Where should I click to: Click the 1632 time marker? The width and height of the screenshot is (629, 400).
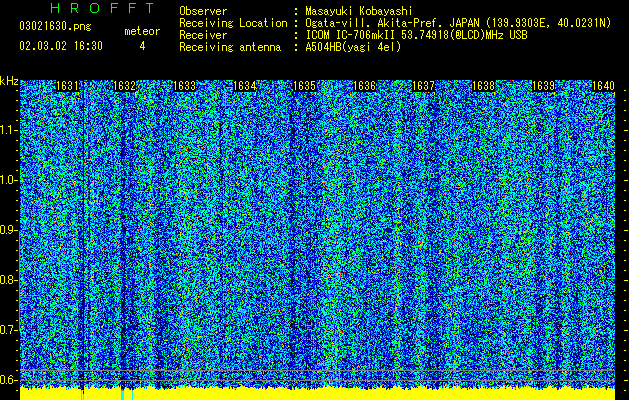click(x=125, y=86)
